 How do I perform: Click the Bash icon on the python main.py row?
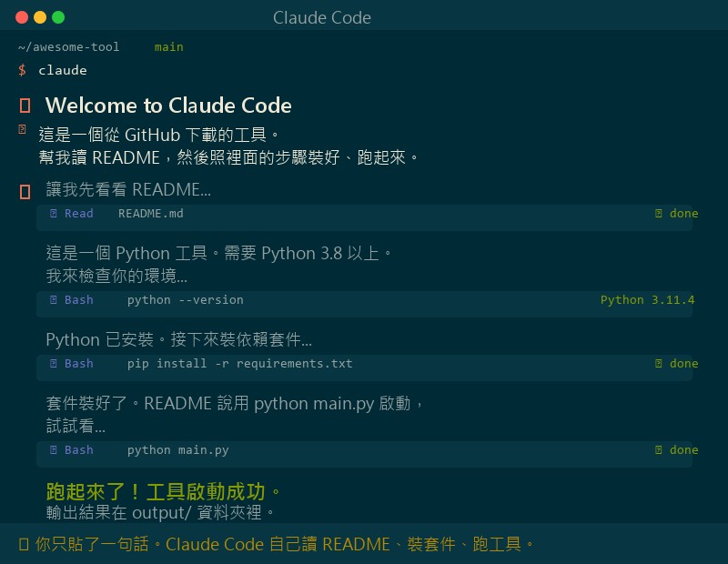pos(54,449)
